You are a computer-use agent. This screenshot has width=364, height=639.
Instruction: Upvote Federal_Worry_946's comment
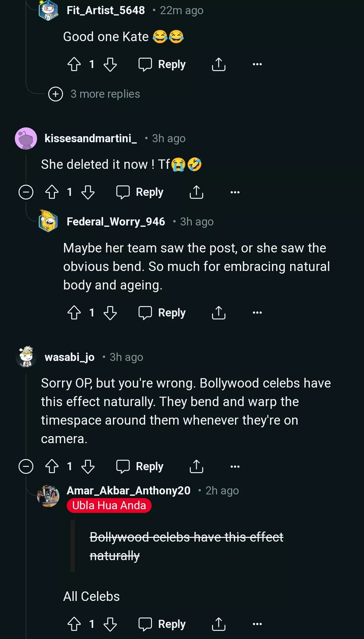pos(74,313)
